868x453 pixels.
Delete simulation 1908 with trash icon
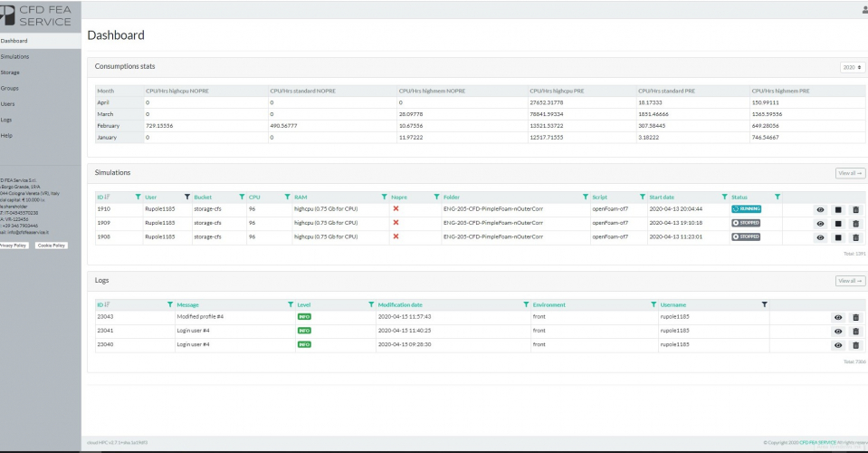[x=856, y=237]
